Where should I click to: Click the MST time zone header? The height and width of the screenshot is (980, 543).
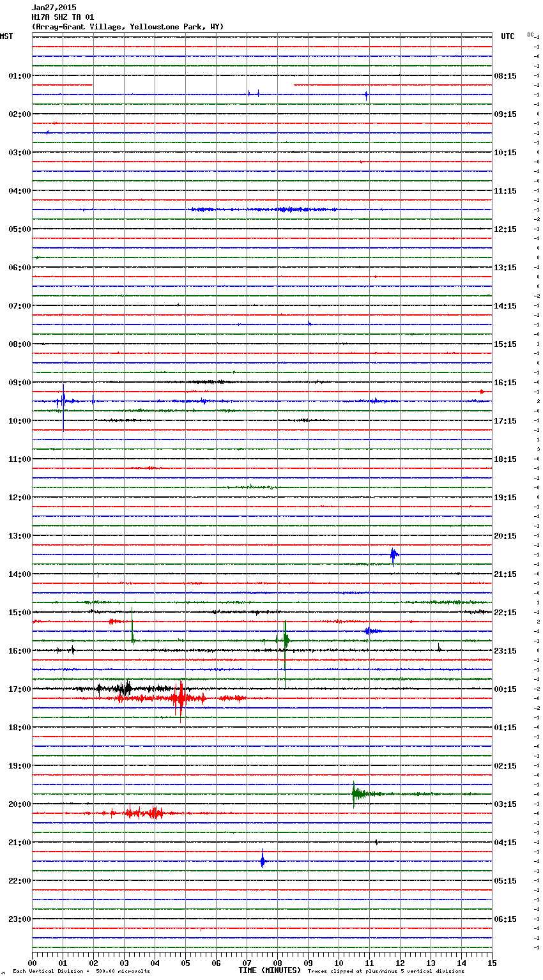[6, 36]
